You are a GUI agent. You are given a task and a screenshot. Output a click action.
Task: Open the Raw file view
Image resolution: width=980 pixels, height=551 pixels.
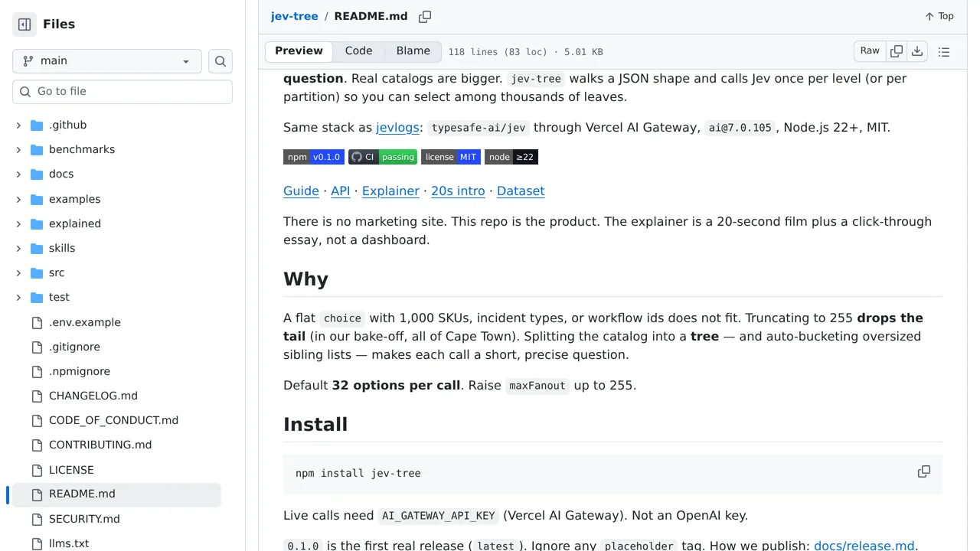pyautogui.click(x=870, y=51)
